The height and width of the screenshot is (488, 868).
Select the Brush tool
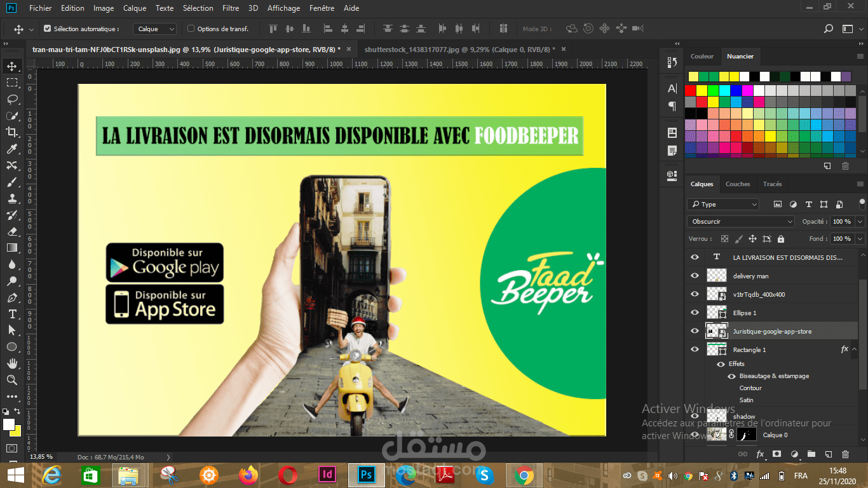pos(11,182)
